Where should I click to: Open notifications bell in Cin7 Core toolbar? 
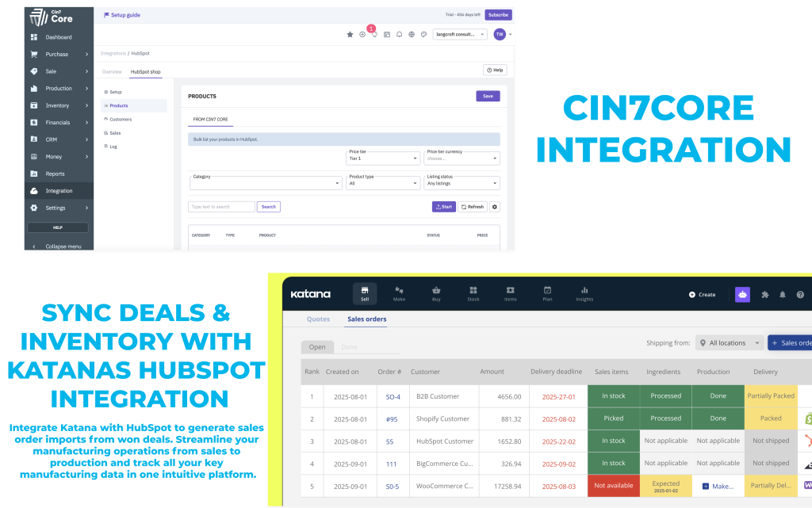[400, 35]
